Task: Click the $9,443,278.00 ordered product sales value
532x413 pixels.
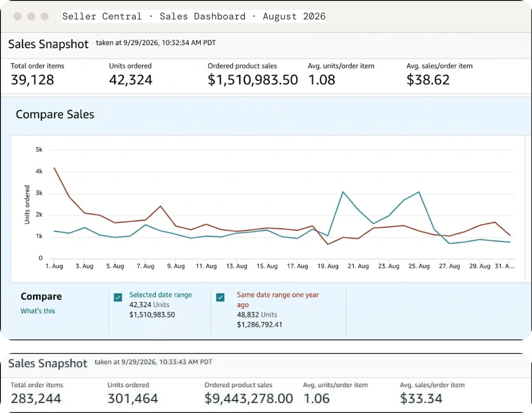Action: [248, 399]
